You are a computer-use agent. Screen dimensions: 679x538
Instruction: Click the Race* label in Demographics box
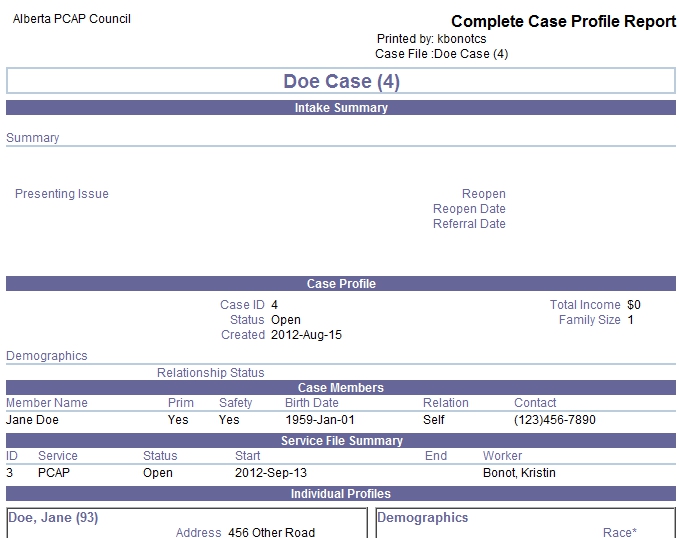pyautogui.click(x=620, y=532)
